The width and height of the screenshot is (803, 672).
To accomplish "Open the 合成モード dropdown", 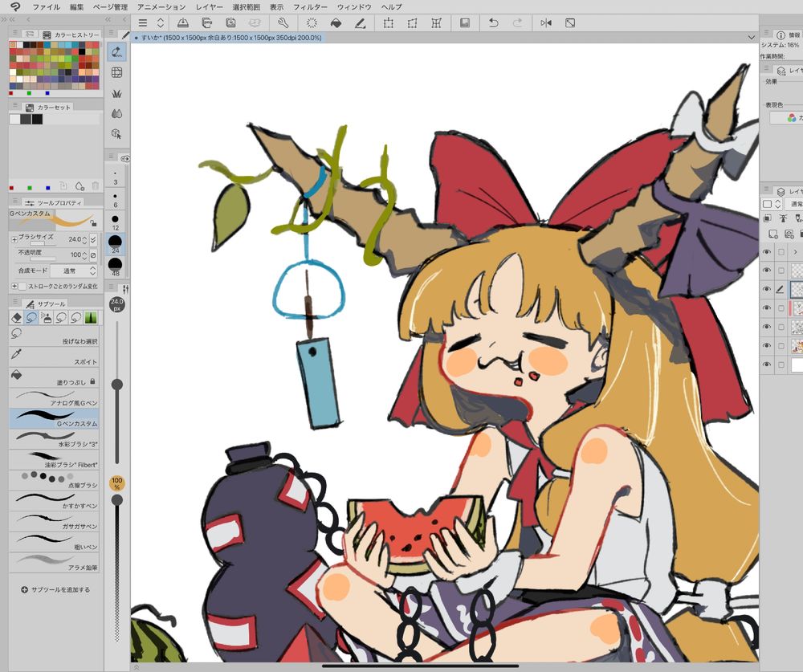I will pos(73,271).
